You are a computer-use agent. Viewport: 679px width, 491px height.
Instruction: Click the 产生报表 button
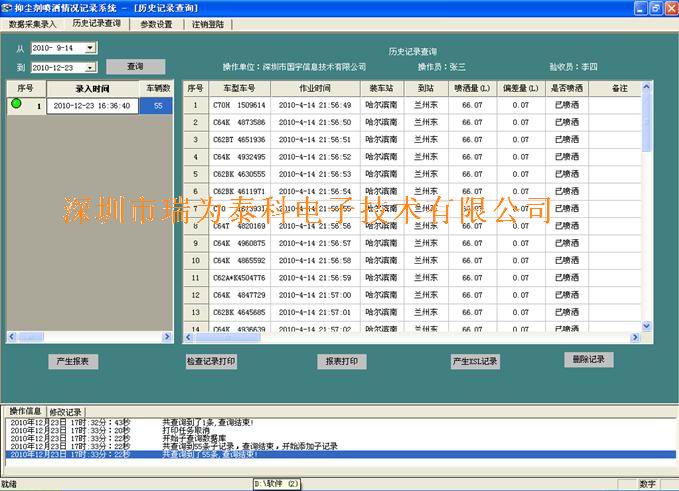(73, 361)
